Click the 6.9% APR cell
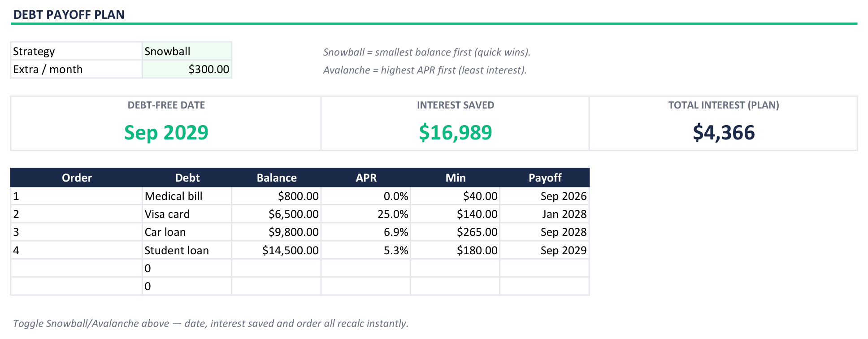The width and height of the screenshot is (868, 339). coord(366,232)
